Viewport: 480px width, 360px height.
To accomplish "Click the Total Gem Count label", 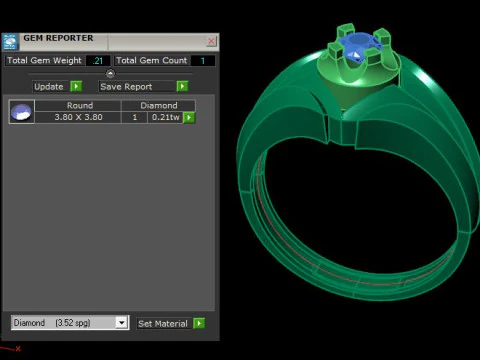I will click(152, 60).
